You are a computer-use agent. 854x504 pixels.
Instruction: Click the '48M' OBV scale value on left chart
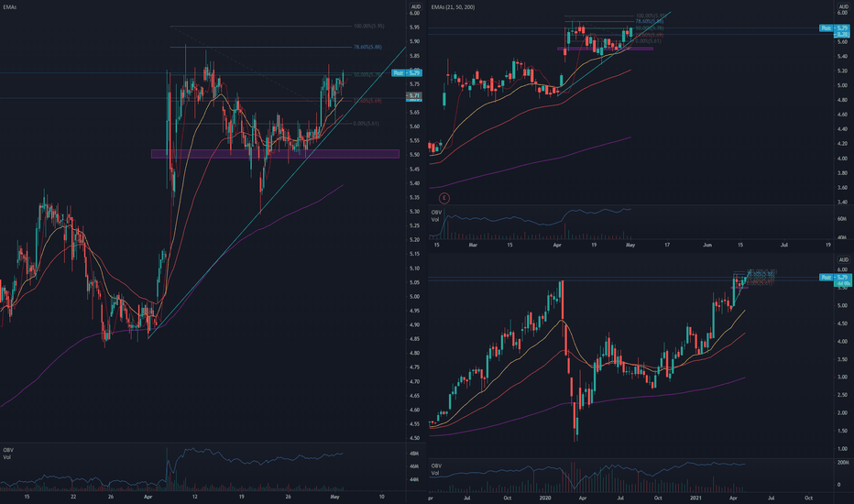(x=414, y=454)
